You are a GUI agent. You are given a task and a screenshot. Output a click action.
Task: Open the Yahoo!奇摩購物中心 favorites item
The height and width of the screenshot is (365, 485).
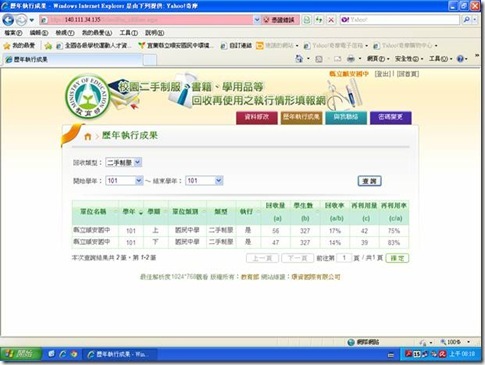pos(405,46)
